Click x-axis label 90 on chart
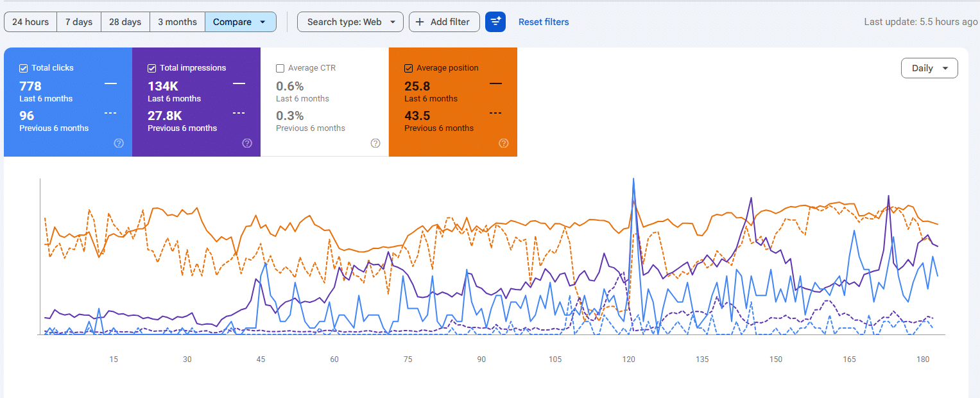The height and width of the screenshot is (398, 980). pyautogui.click(x=481, y=359)
